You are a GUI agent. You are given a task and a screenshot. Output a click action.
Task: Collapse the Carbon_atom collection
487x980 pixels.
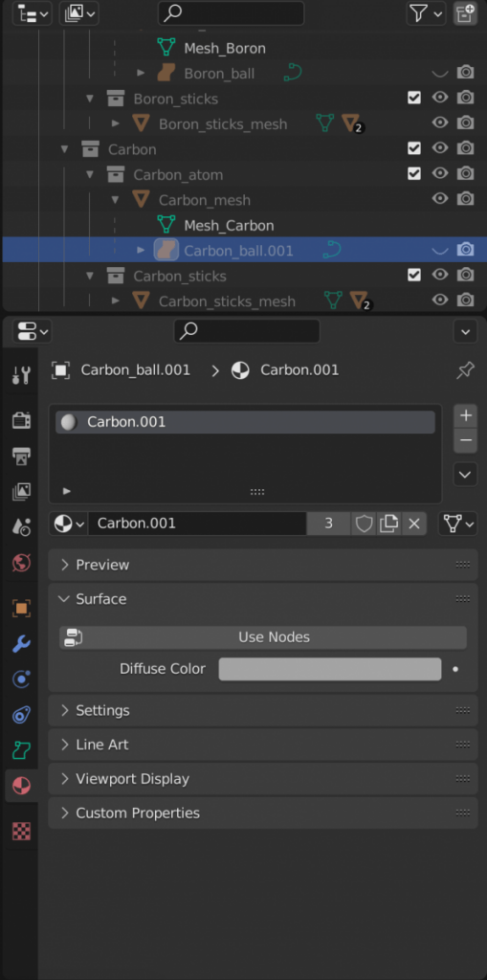(x=90, y=174)
